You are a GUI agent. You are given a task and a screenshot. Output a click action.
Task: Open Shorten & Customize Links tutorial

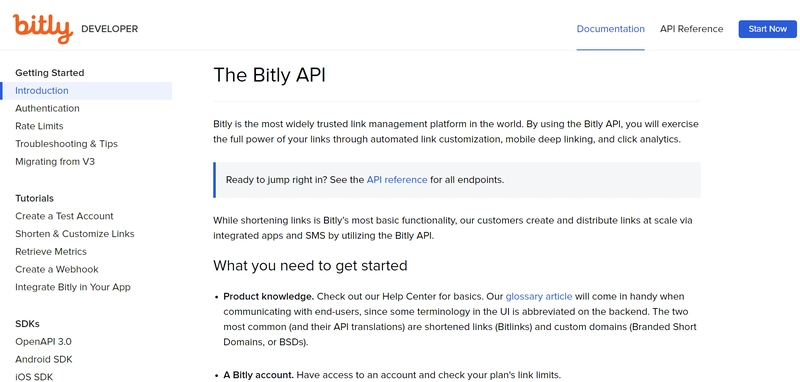click(x=75, y=234)
